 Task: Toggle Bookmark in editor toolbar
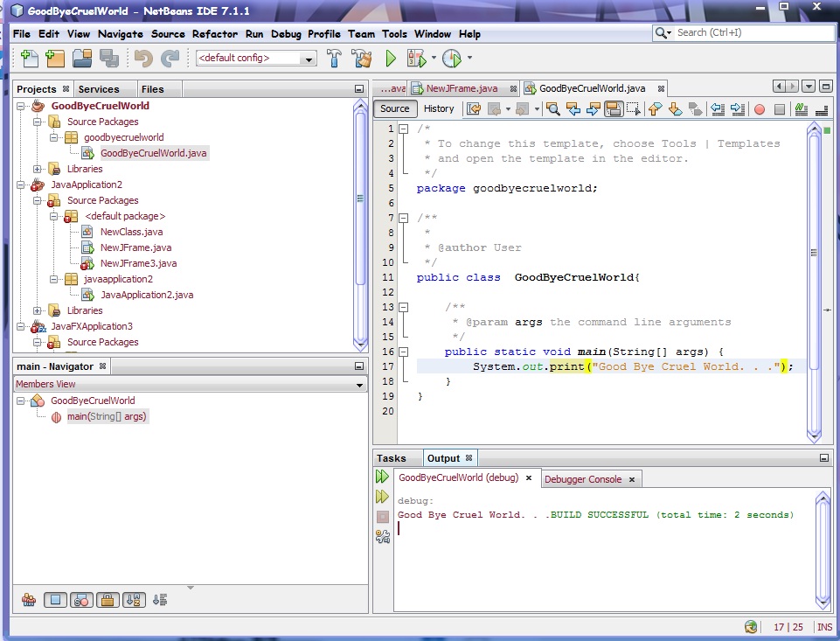(696, 109)
